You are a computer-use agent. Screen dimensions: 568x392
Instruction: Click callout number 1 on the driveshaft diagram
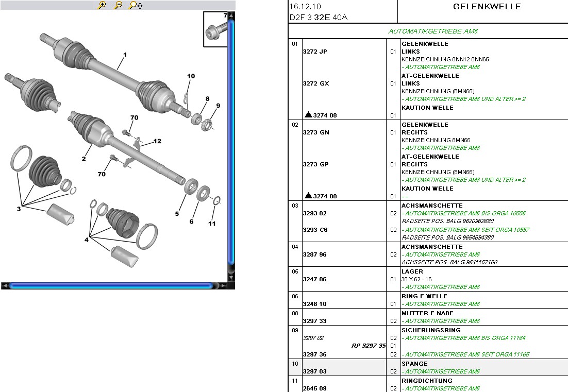125,55
